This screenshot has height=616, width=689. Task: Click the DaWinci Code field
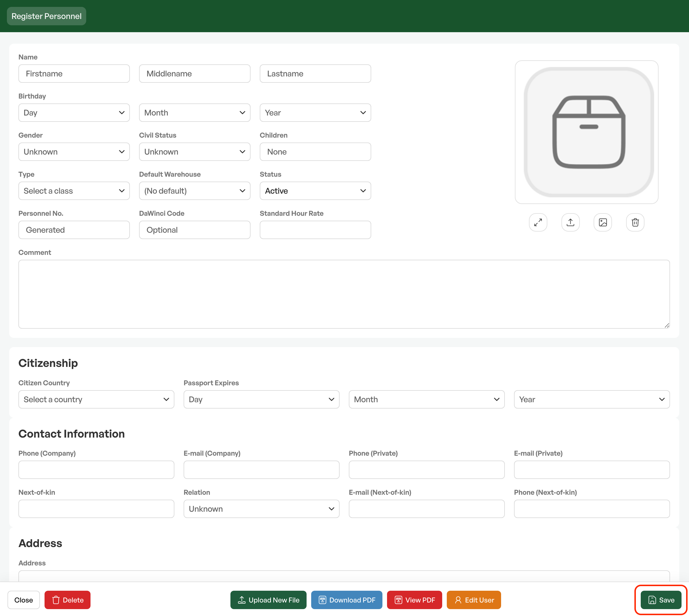point(195,230)
